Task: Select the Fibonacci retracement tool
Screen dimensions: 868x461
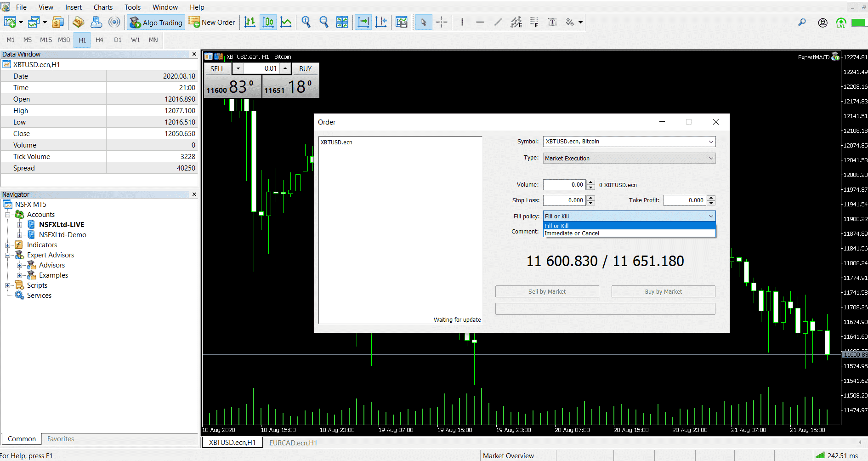Action: 534,22
